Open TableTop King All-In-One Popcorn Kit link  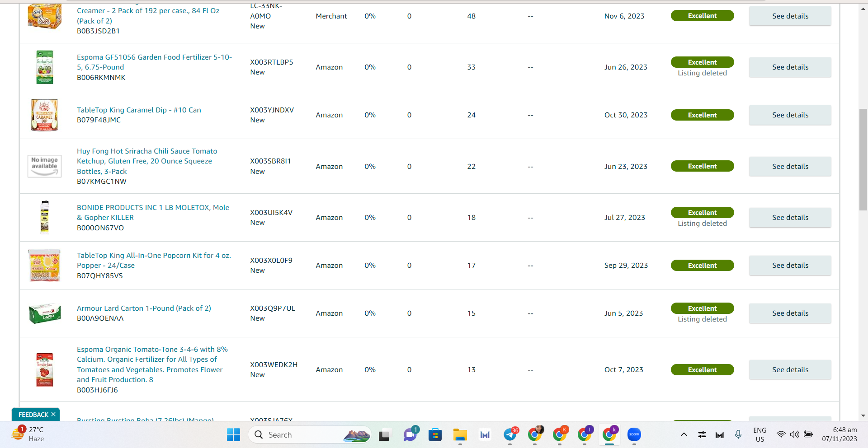tap(154, 261)
